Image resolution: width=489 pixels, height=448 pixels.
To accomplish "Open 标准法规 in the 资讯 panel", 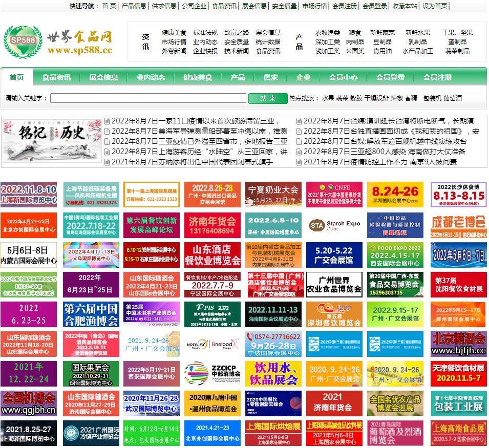I will pos(205,32).
